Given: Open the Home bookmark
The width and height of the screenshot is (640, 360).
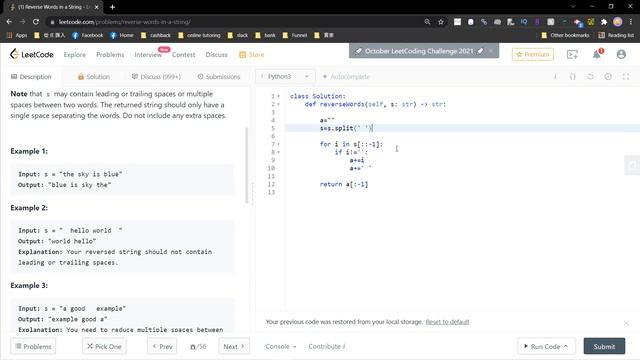Looking at the screenshot, I should [122, 36].
